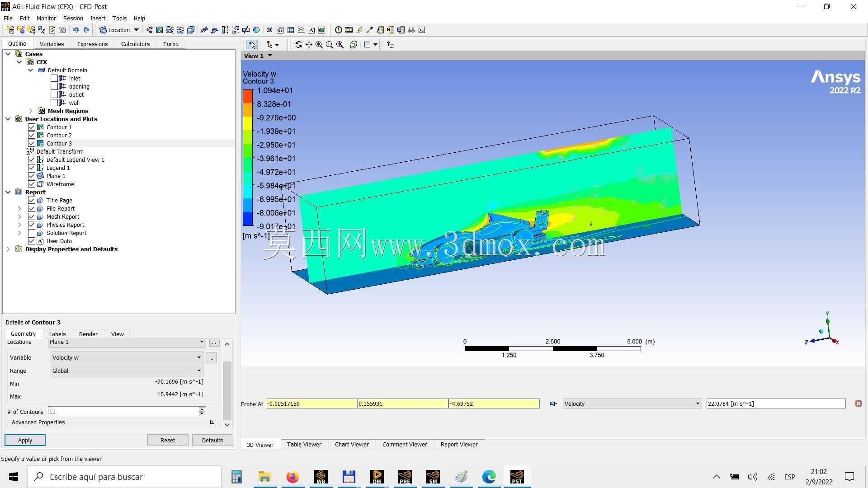868x488 pixels.
Task: Open the View 1 dropdown arrow
Action: (x=270, y=56)
